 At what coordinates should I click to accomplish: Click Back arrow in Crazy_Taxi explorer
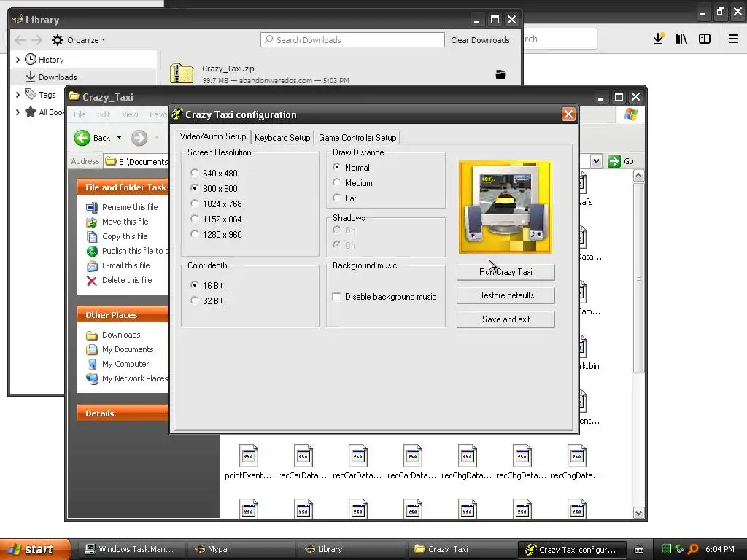(x=82, y=138)
